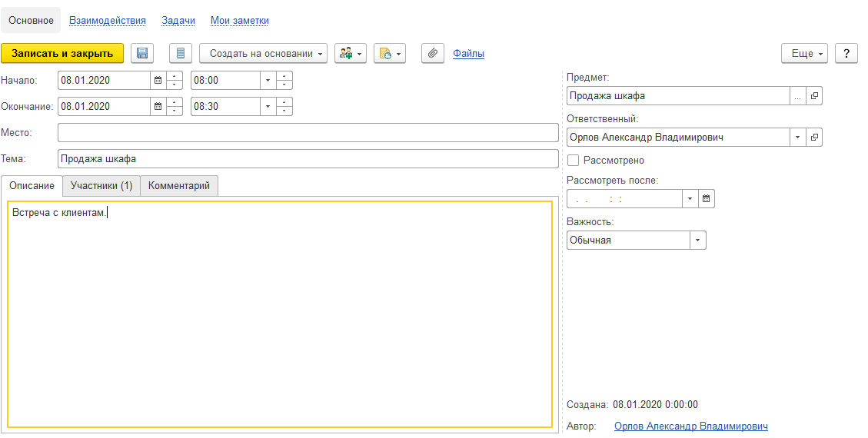Screen dimensions: 868x438
Task: Switch to the Комментарий tab
Action: 179,186
